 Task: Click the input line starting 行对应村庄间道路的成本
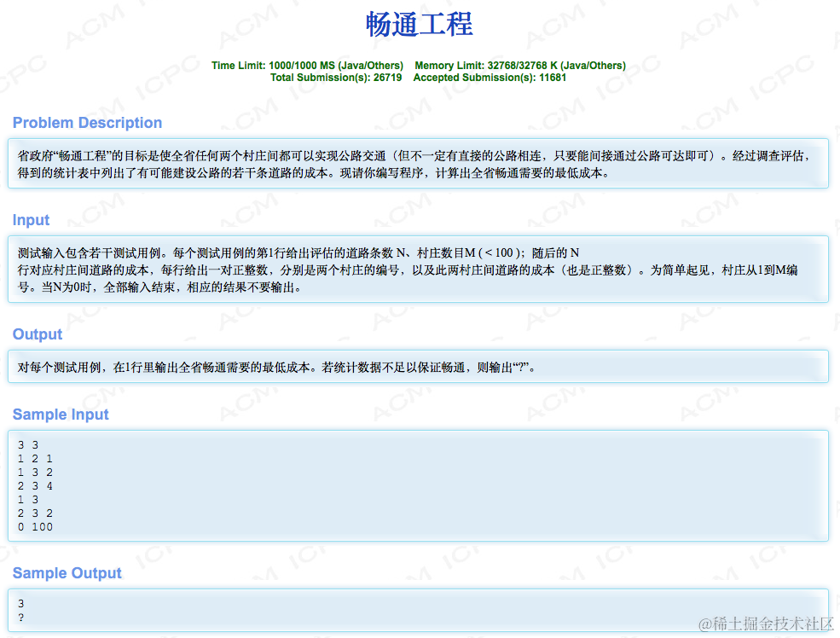(x=408, y=270)
